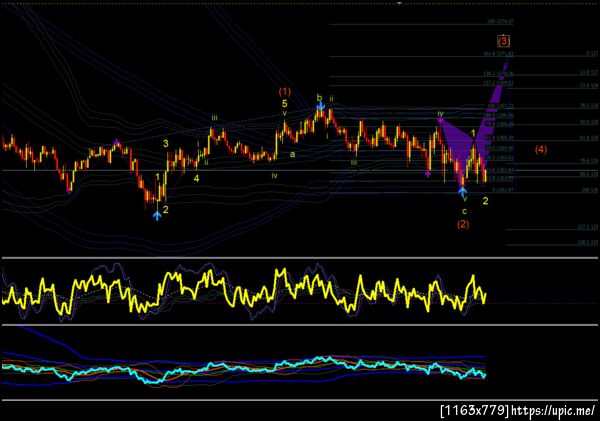Image resolution: width=600 pixels, height=421 pixels.
Task: Click the blue up arrow below the wave 2 low
Action: [157, 215]
